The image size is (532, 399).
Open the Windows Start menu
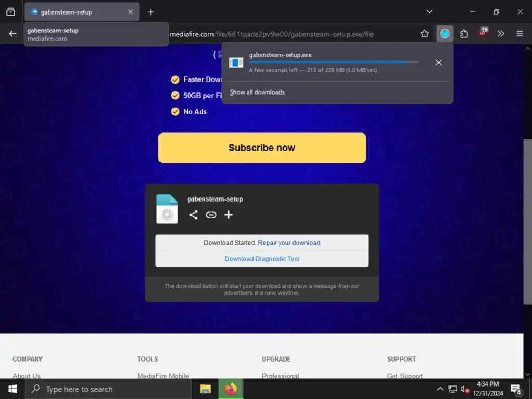pos(12,389)
